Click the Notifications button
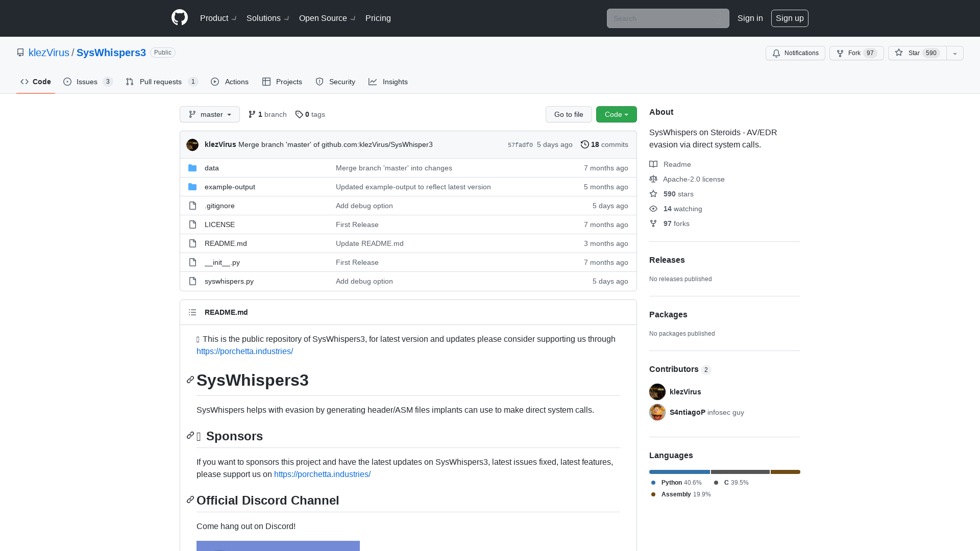The height and width of the screenshot is (551, 980). click(795, 53)
